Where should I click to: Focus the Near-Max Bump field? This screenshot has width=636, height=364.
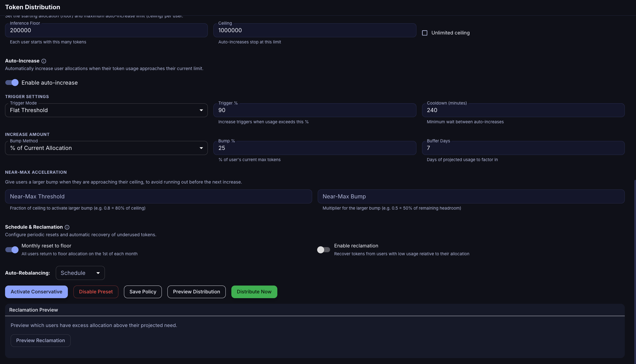tap(471, 196)
